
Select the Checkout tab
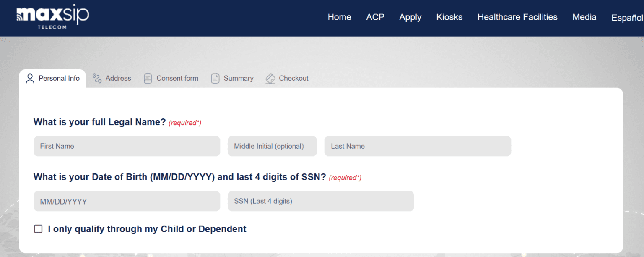(293, 78)
